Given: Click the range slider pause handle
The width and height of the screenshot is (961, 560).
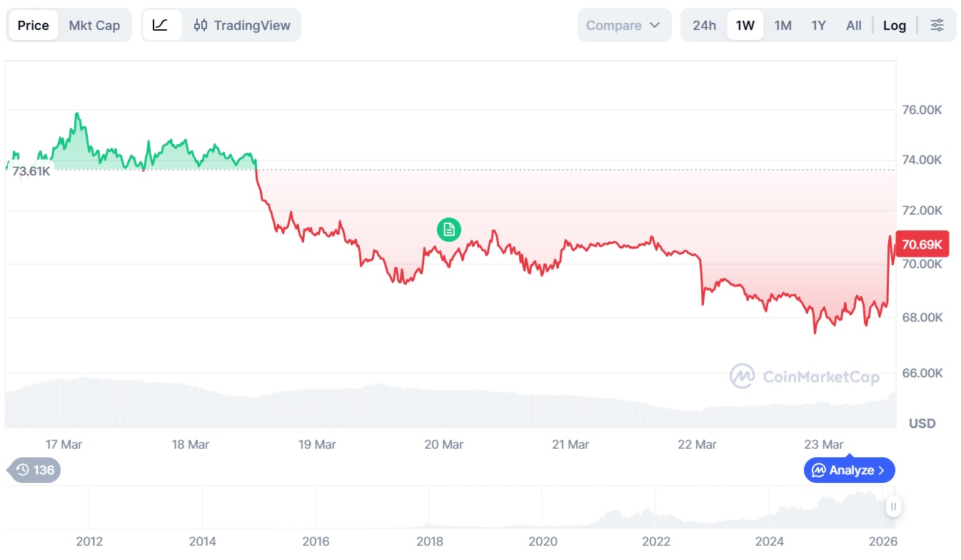Looking at the screenshot, I should click(892, 506).
